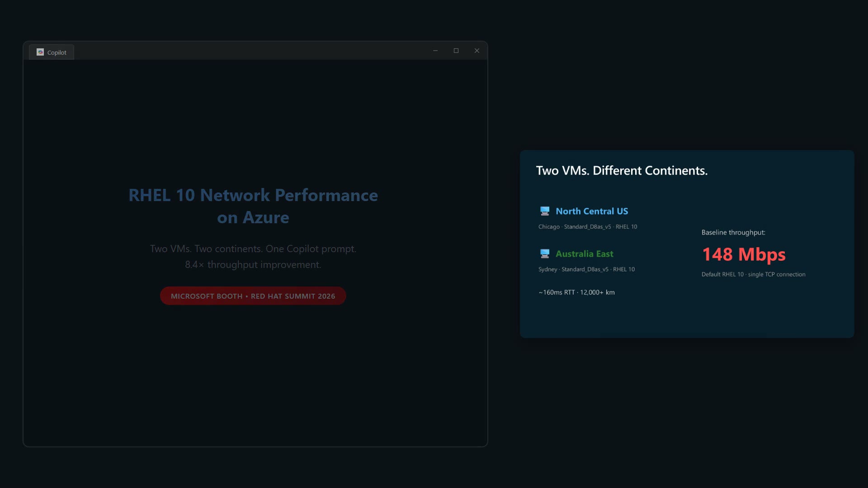Screen dimensions: 868x488
Task: Select the Copilot tab in the window
Action: click(x=52, y=52)
